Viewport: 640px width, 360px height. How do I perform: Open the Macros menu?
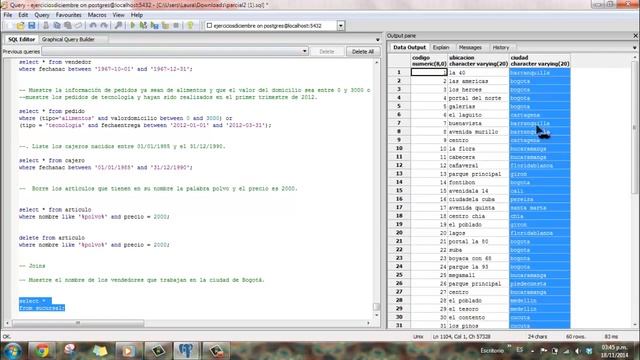97,15
